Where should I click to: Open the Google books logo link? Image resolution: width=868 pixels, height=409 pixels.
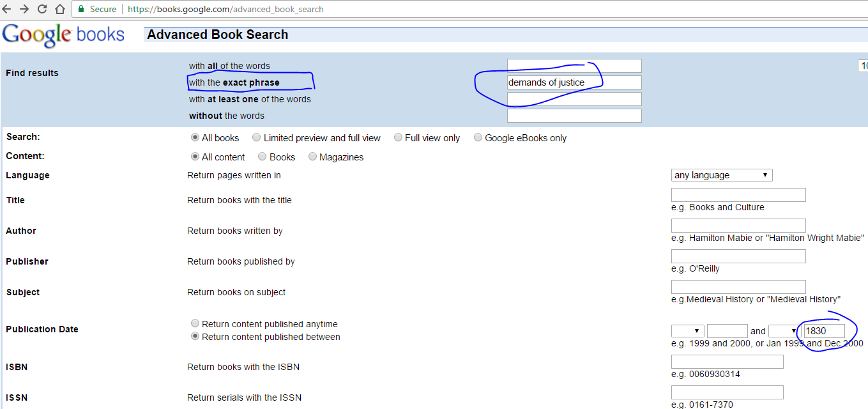point(63,35)
